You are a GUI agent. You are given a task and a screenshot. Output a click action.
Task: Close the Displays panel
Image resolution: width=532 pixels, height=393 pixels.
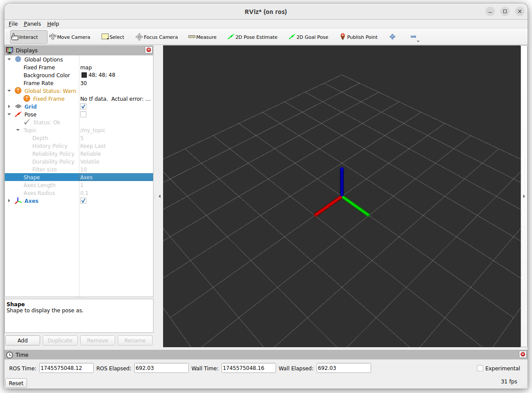pos(149,50)
